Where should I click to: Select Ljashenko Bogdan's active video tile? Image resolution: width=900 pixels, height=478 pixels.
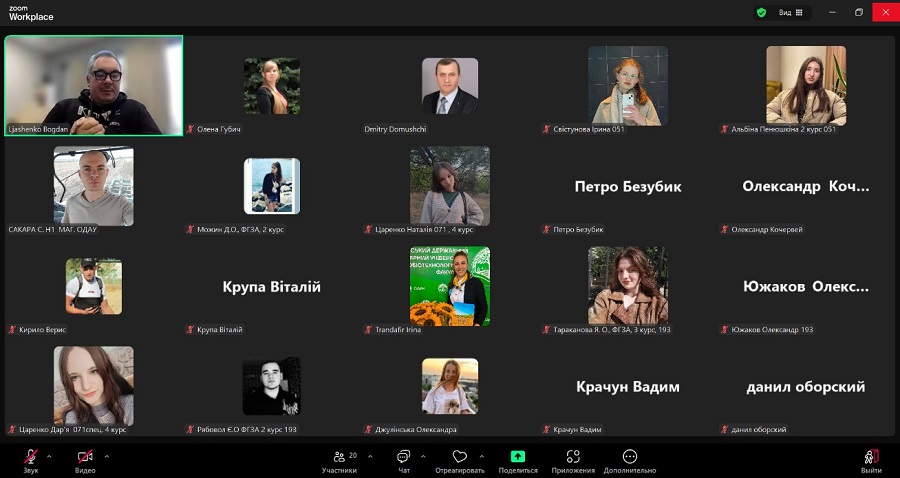click(94, 86)
